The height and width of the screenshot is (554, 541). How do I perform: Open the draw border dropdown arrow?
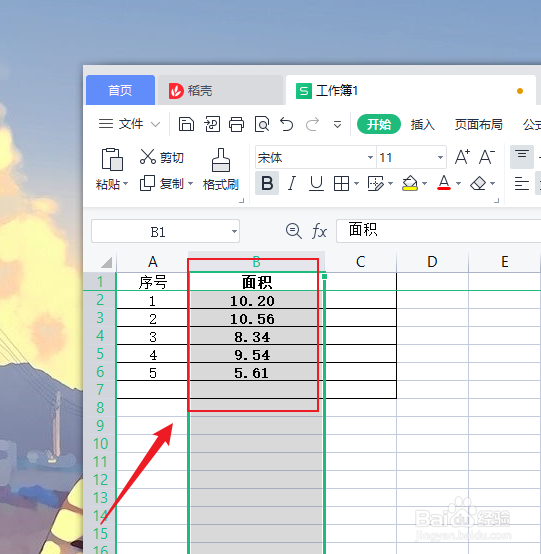coord(390,183)
